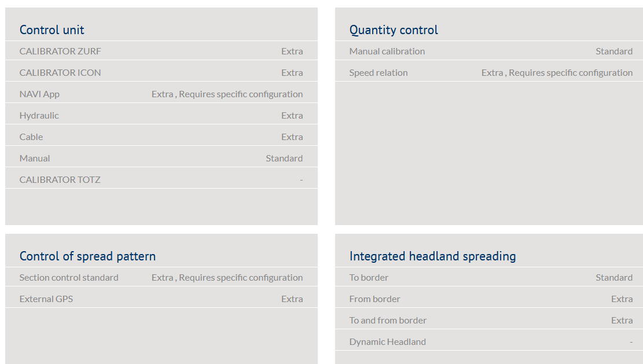
Task: Select the NAVI App row label
Action: pyautogui.click(x=39, y=94)
